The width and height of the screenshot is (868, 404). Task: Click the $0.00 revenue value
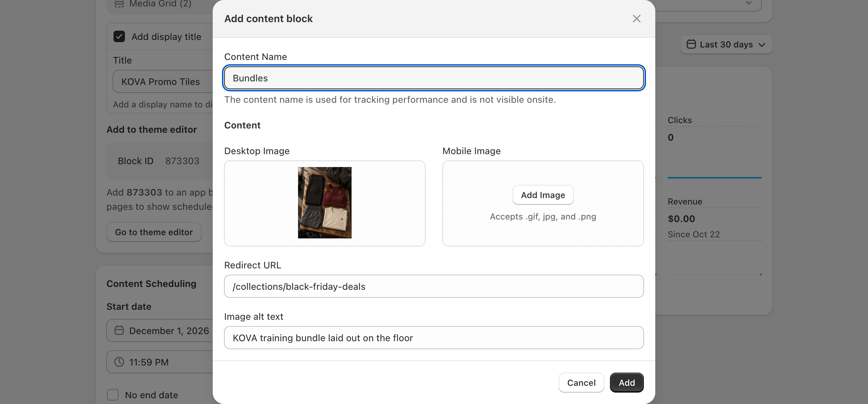681,219
